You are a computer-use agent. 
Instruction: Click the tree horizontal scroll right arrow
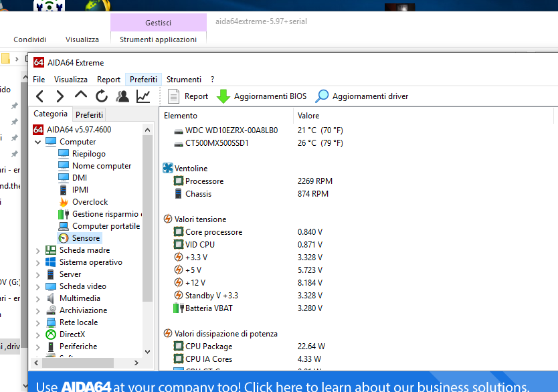136,363
